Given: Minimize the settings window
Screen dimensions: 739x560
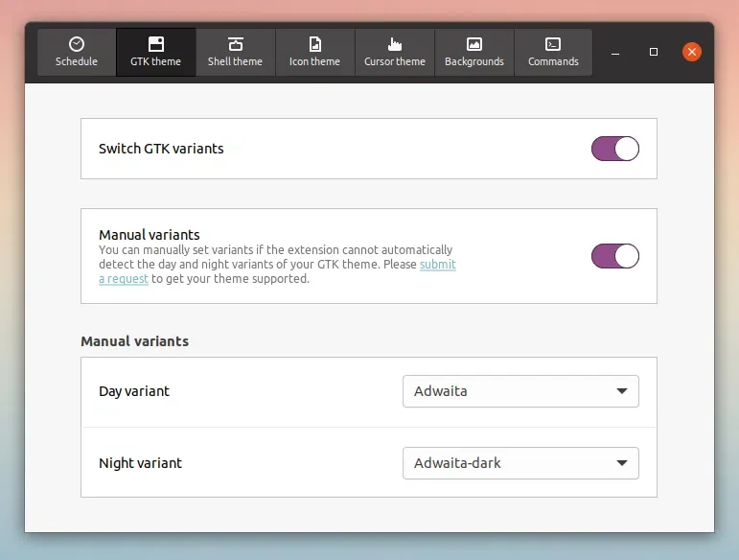Looking at the screenshot, I should (615, 52).
